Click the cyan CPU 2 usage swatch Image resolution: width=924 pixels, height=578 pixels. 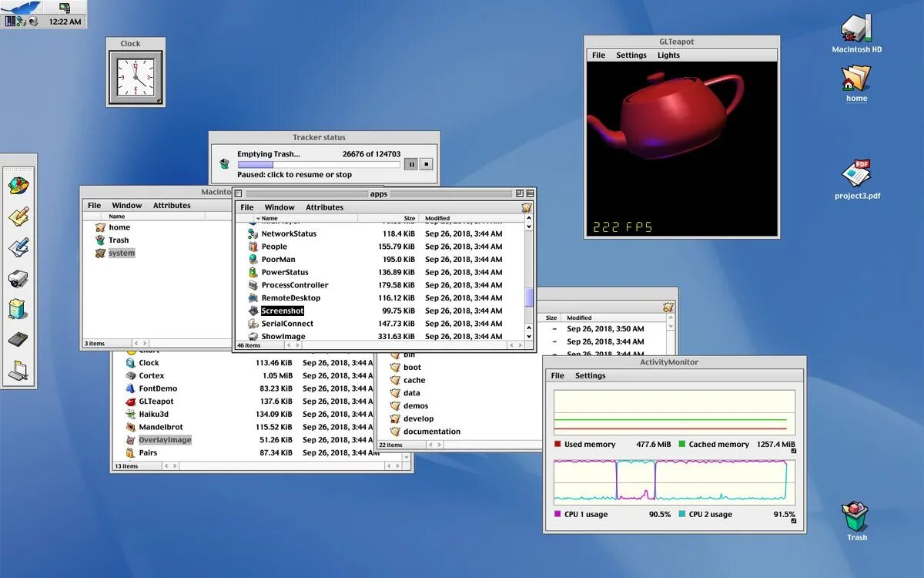682,514
